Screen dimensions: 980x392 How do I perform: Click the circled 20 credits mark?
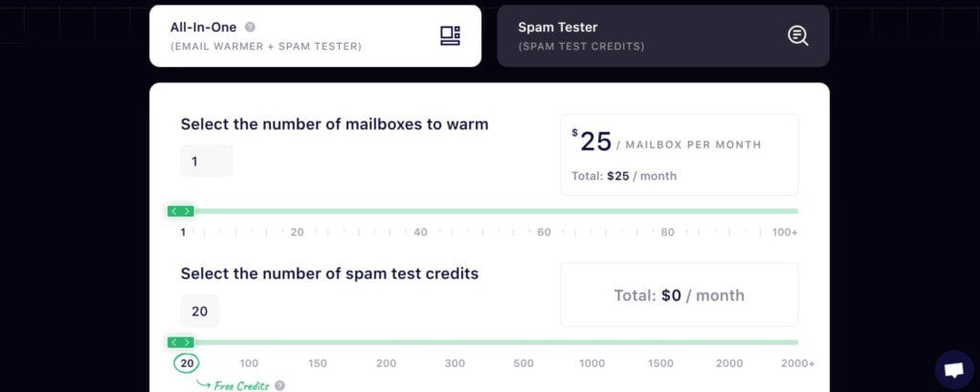coord(187,363)
